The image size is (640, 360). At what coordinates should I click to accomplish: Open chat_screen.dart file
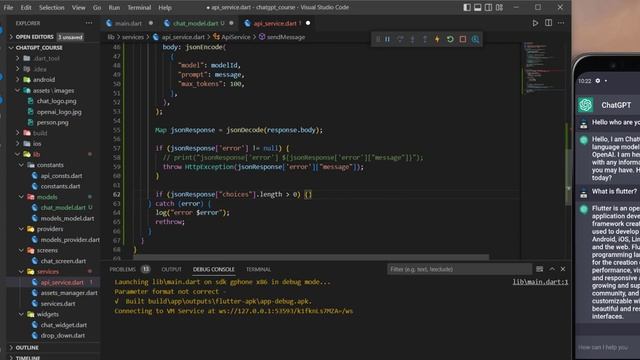(x=63, y=261)
